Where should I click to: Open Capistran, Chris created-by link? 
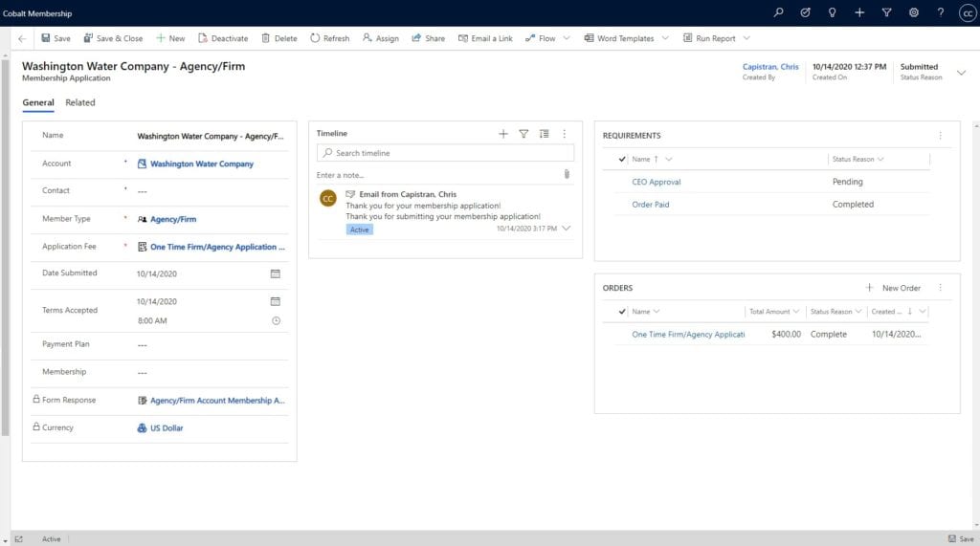(770, 66)
